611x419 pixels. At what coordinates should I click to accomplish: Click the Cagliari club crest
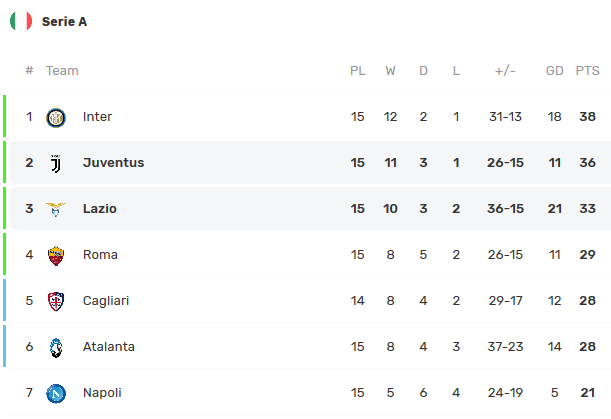(56, 301)
